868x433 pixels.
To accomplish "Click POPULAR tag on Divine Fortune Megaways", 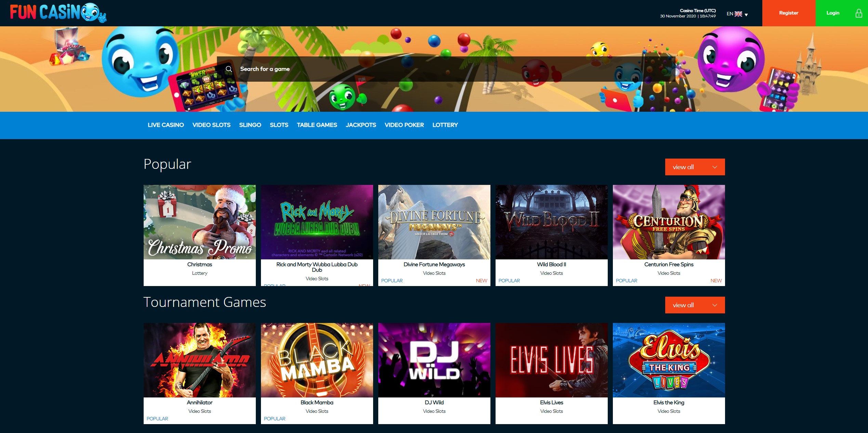I will tap(392, 281).
